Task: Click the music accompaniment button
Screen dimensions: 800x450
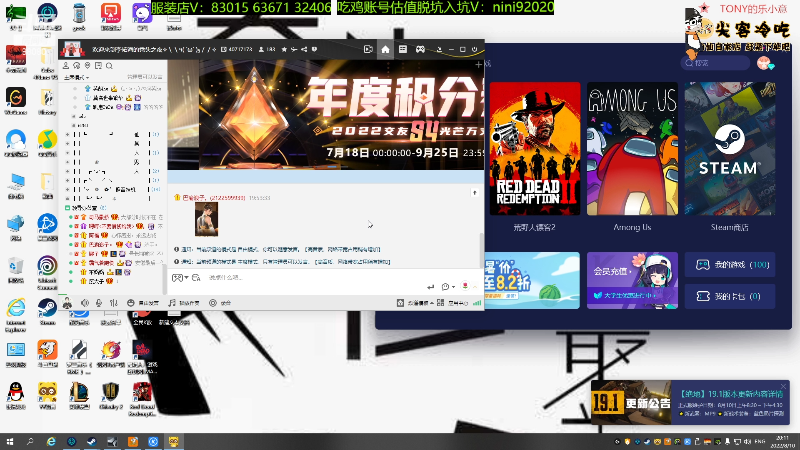Action: 184,303
